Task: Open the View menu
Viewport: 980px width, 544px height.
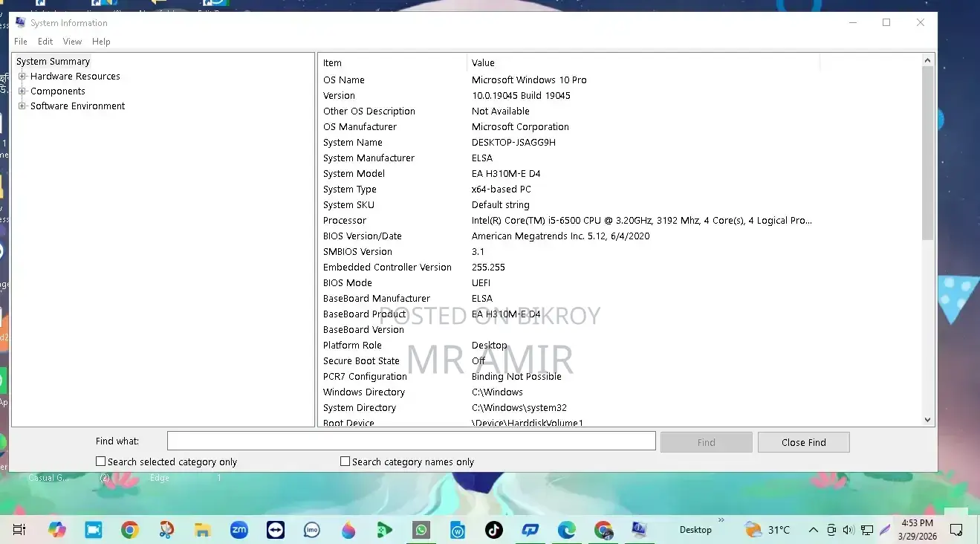Action: 72,42
